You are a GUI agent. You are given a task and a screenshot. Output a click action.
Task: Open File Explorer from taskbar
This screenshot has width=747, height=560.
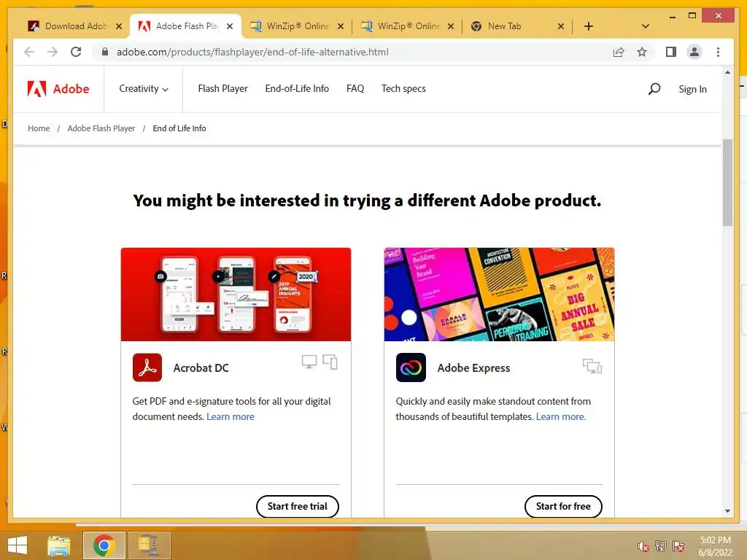coord(59,545)
